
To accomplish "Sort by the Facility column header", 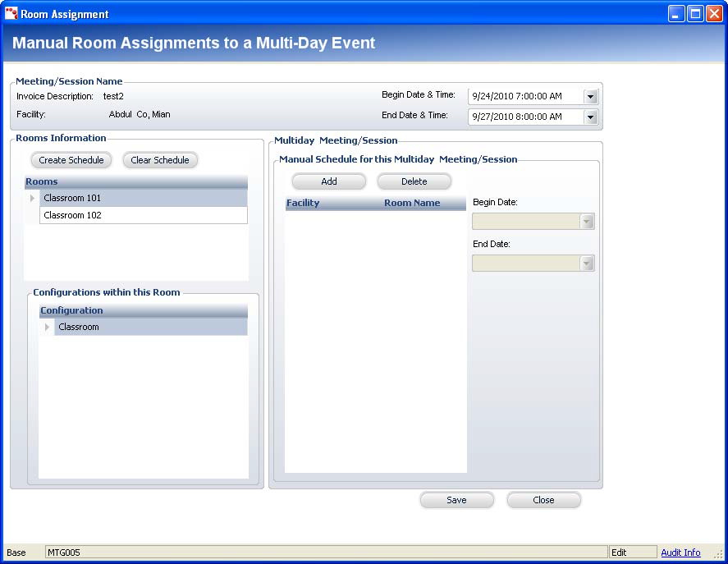I will 303,203.
